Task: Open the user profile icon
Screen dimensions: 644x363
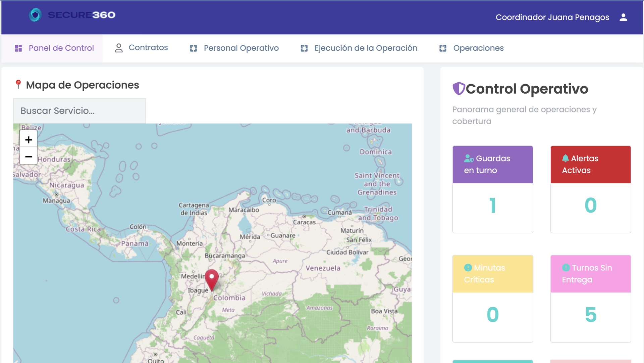Action: tap(623, 17)
